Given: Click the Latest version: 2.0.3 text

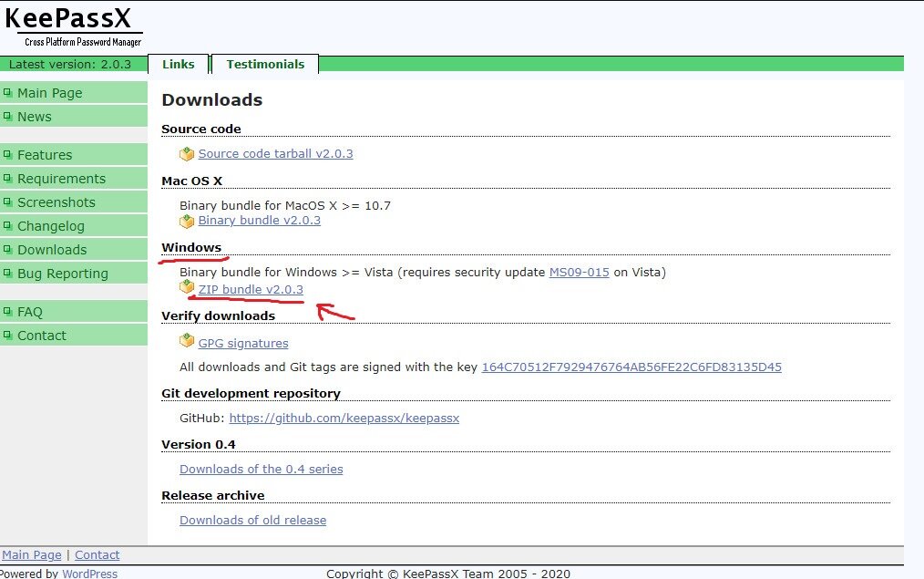Looking at the screenshot, I should (70, 64).
